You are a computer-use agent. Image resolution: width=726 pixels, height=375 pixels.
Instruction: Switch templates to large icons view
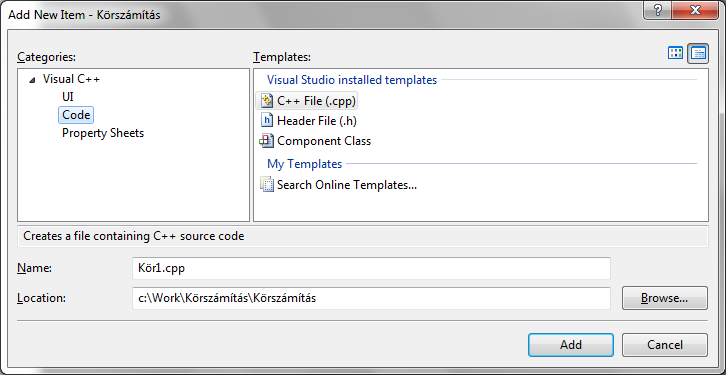pyautogui.click(x=676, y=53)
